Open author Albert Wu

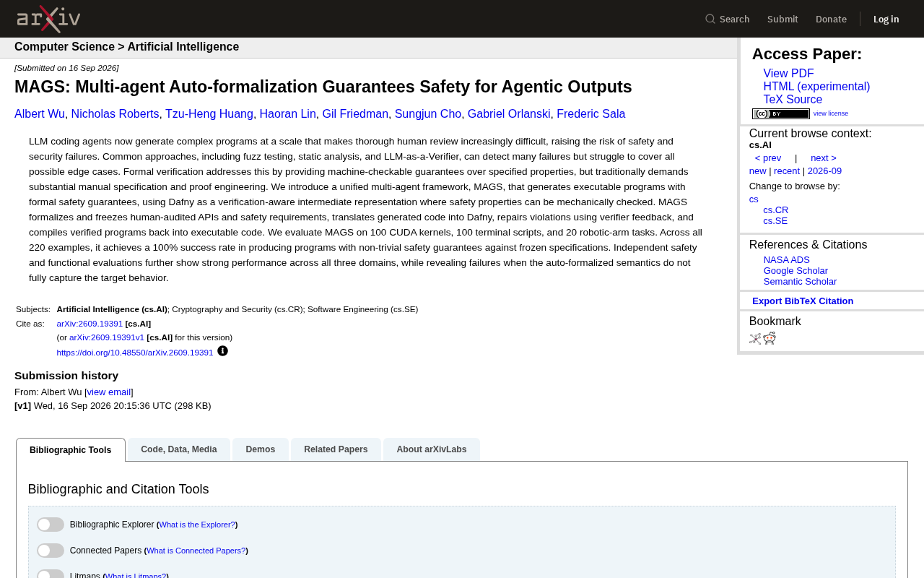pyautogui.click(x=40, y=114)
